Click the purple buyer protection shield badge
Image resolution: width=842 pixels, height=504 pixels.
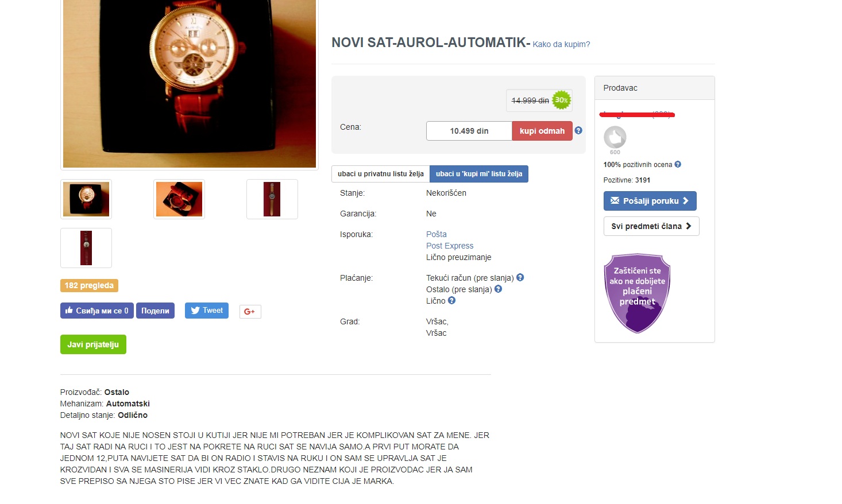point(637,293)
